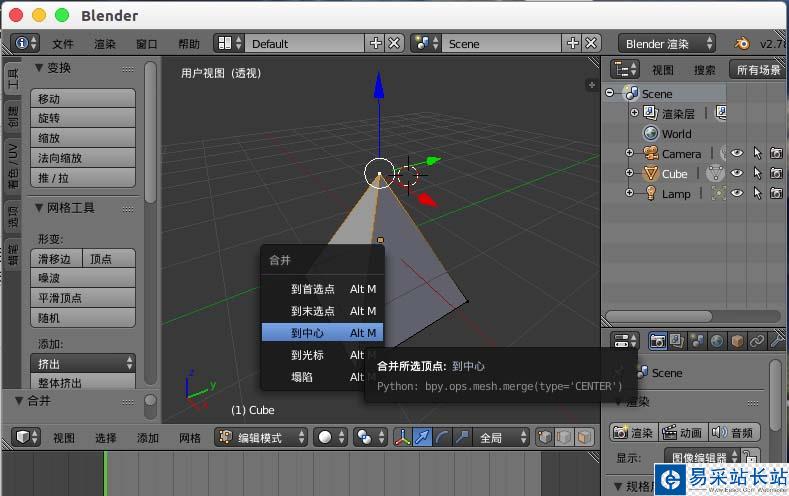
Task: Click the Lamp bulb icon in outliner
Action: tap(651, 193)
